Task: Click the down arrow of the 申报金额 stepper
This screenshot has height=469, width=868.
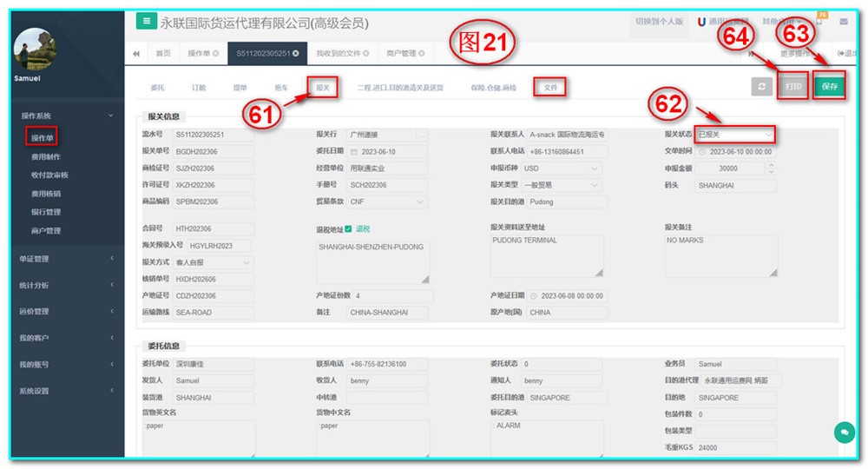Action: click(771, 172)
